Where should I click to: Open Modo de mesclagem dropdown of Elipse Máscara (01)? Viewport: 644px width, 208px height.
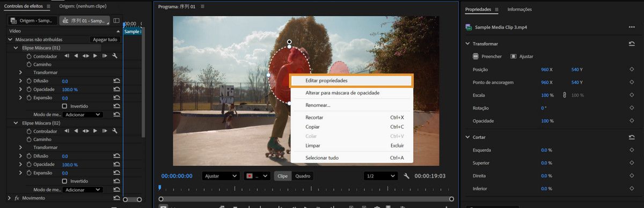point(83,115)
